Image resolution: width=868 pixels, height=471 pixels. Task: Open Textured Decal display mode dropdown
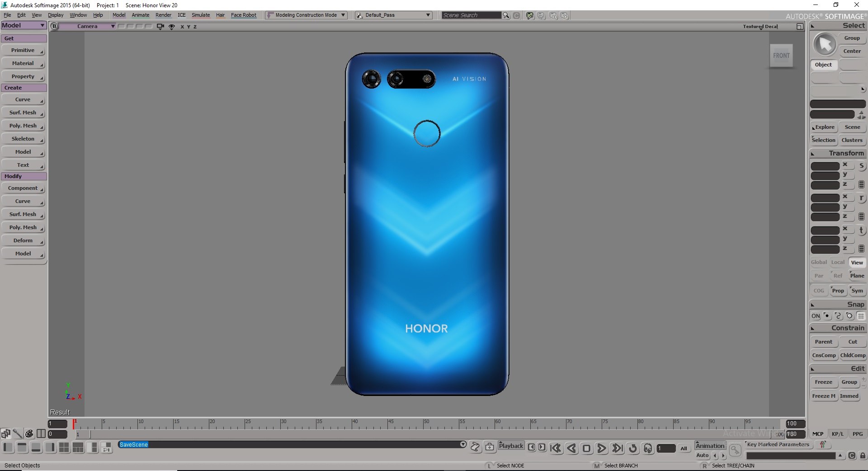pos(760,27)
